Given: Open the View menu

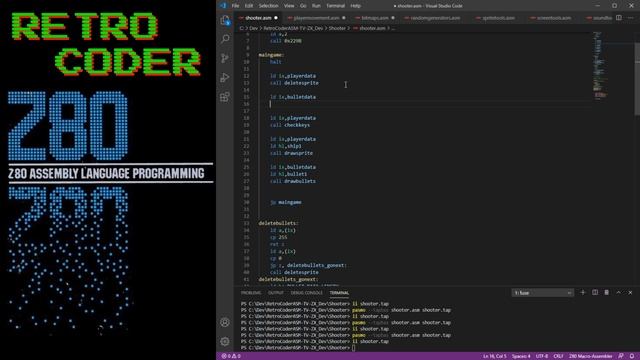Looking at the screenshot, I should (x=289, y=6).
